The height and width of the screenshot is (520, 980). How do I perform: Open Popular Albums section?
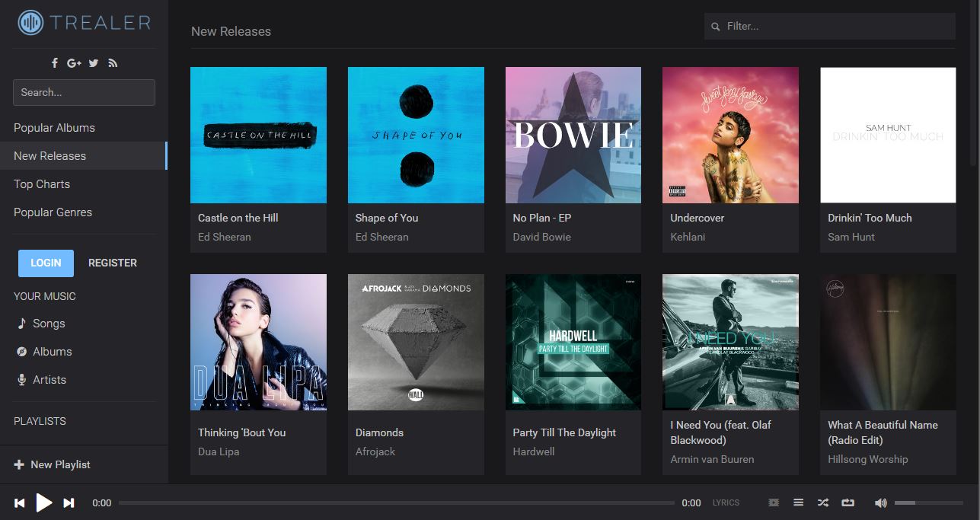pos(84,128)
